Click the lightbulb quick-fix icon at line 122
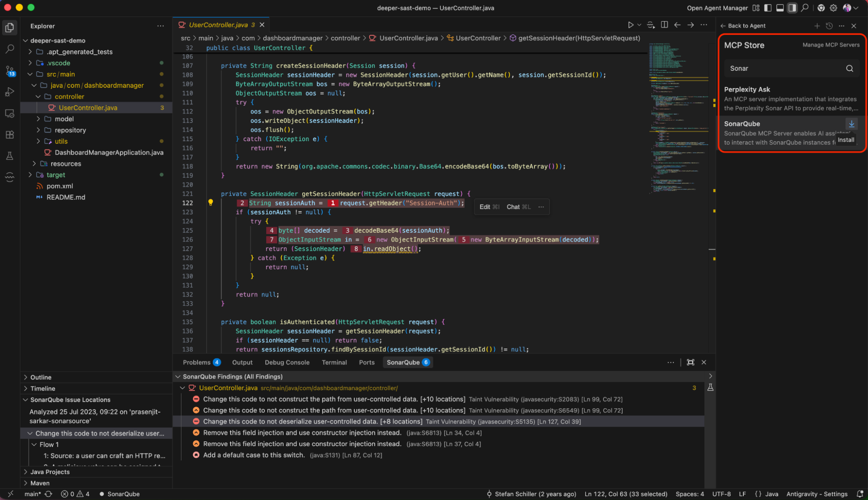The image size is (868, 500). 211,202
